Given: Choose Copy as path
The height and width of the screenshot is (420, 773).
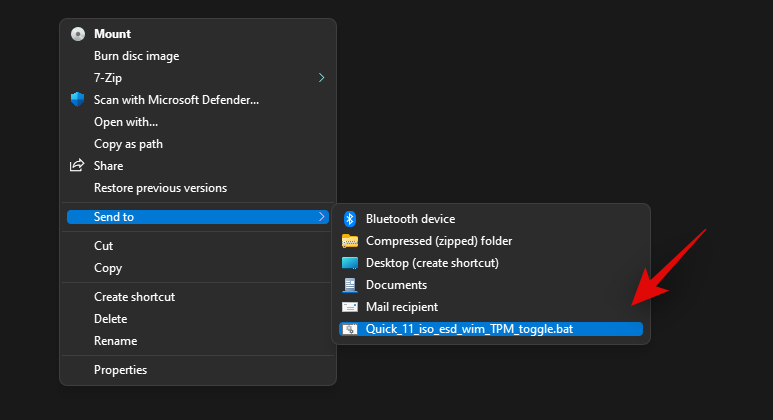Looking at the screenshot, I should tap(128, 144).
